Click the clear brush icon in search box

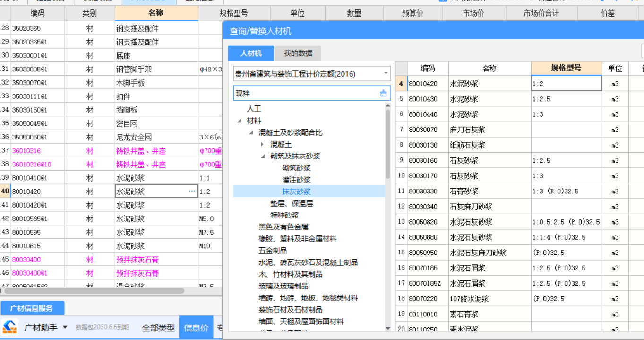pyautogui.click(x=383, y=93)
